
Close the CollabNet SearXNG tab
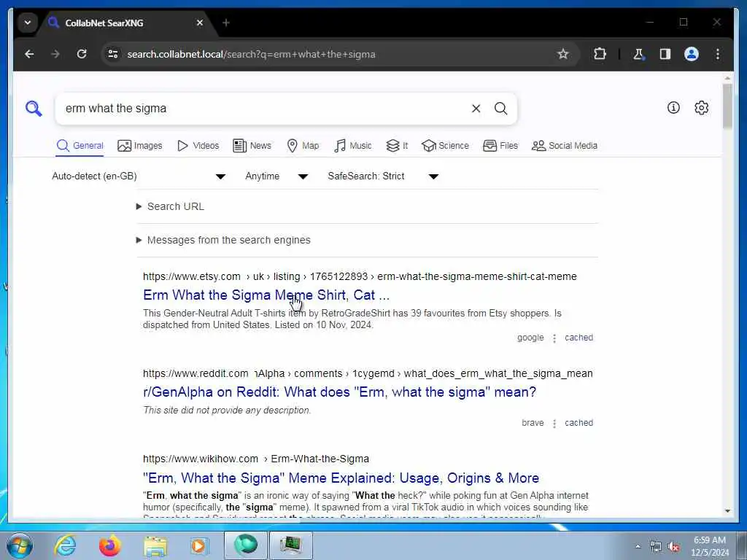(x=200, y=23)
